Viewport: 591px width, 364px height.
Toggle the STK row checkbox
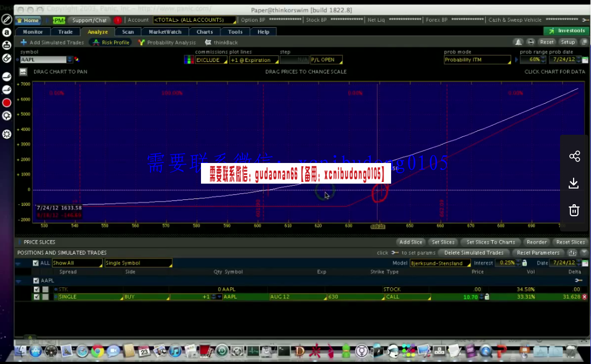pos(36,290)
